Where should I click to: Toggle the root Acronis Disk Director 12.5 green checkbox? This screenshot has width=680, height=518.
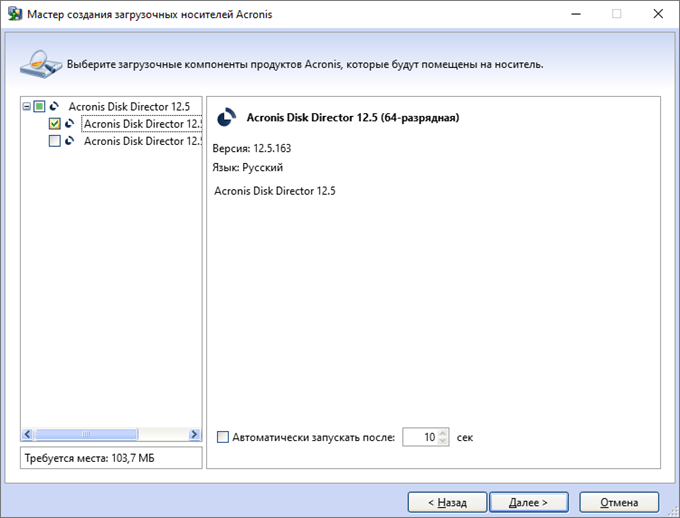[39, 106]
